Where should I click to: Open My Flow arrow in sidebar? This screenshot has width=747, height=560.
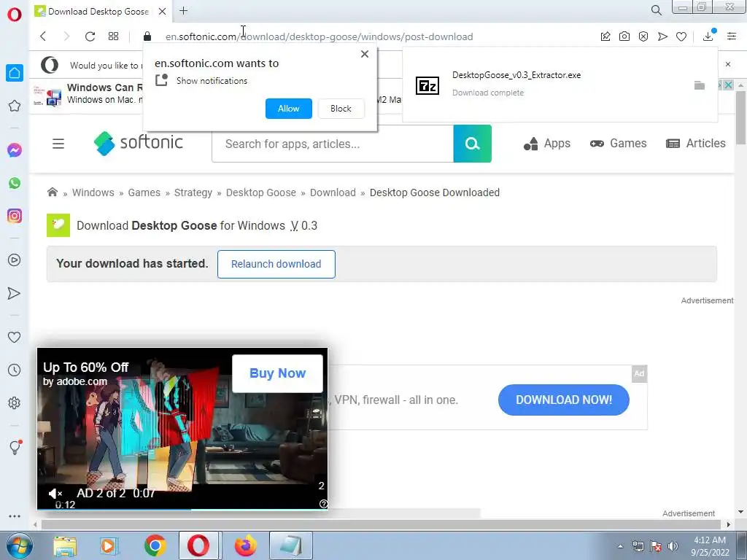(15, 293)
